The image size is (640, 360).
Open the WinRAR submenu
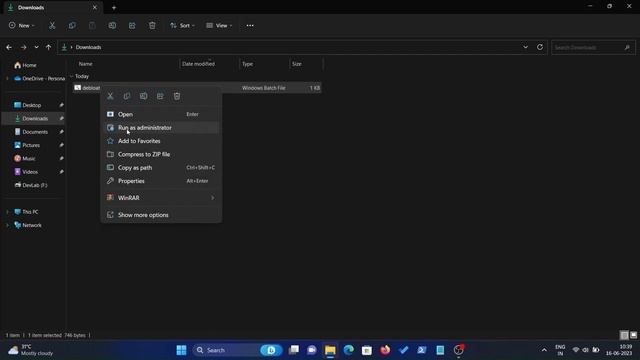click(x=161, y=198)
